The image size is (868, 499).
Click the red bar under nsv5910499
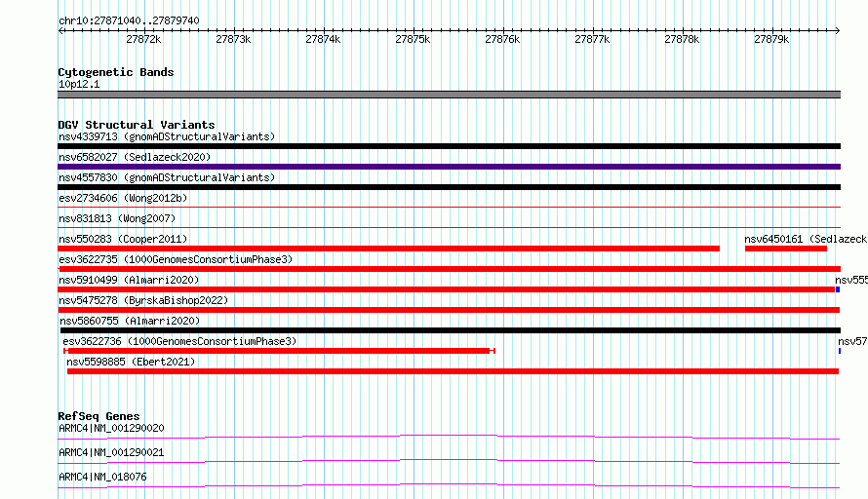(x=446, y=289)
